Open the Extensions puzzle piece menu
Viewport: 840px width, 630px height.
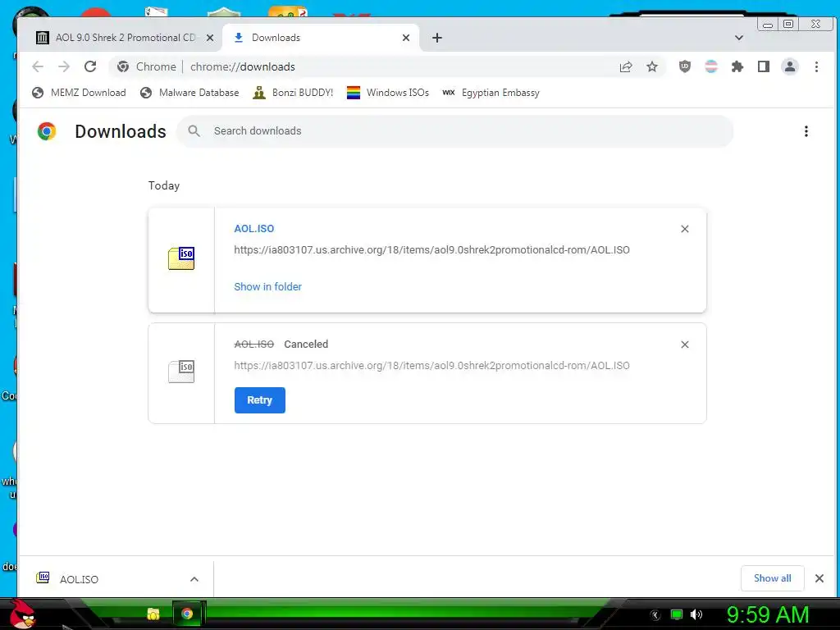point(737,66)
